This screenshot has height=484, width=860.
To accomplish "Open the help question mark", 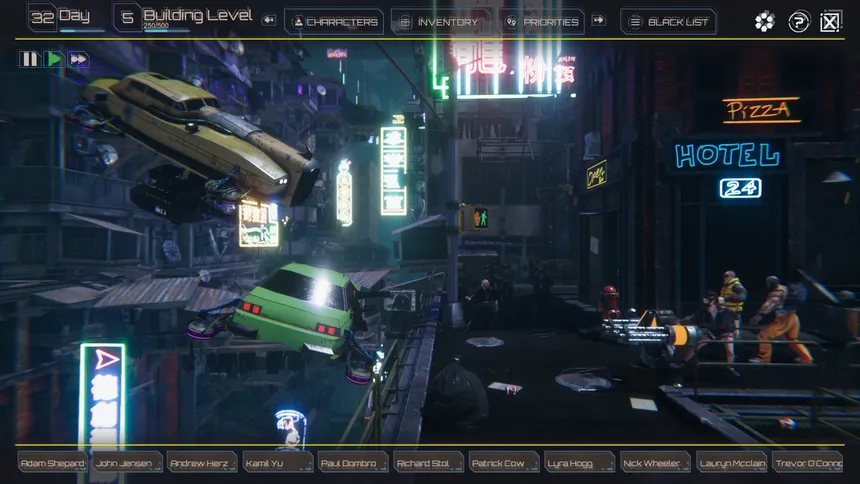I will point(799,22).
